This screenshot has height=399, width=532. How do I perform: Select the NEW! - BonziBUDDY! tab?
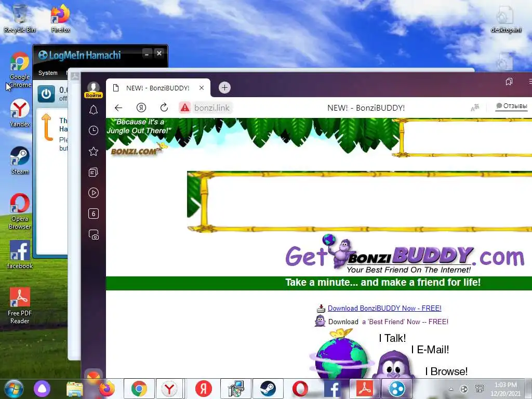coord(158,88)
